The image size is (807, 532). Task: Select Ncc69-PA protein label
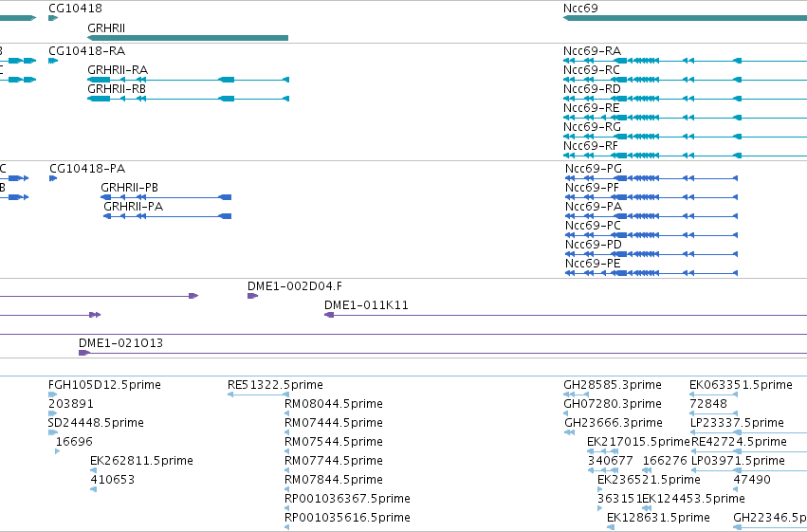pyautogui.click(x=594, y=207)
